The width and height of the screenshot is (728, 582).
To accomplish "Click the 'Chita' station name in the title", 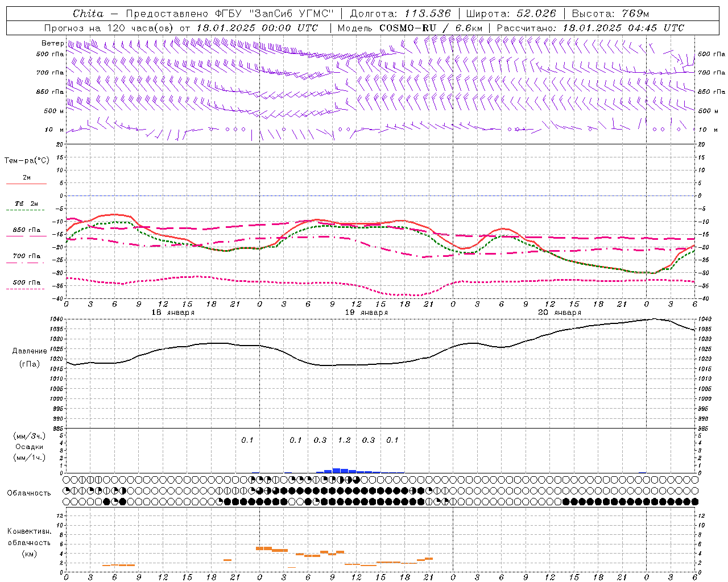I will point(88,14).
